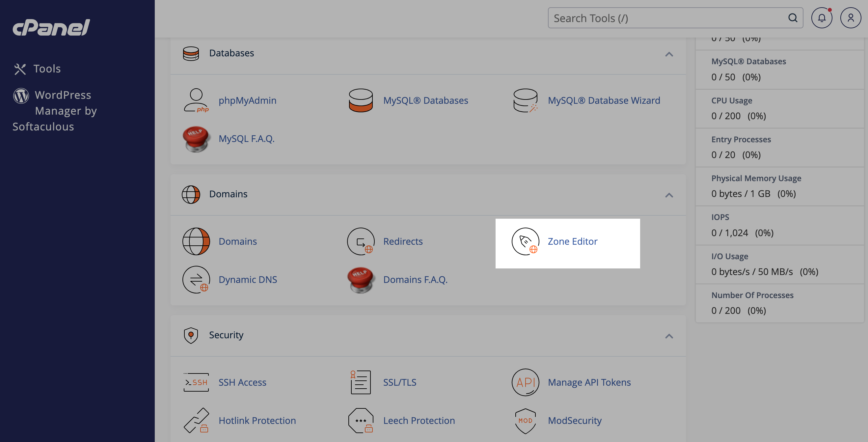Click the Manage API Tokens icon
Image resolution: width=868 pixels, height=442 pixels.
click(x=525, y=382)
